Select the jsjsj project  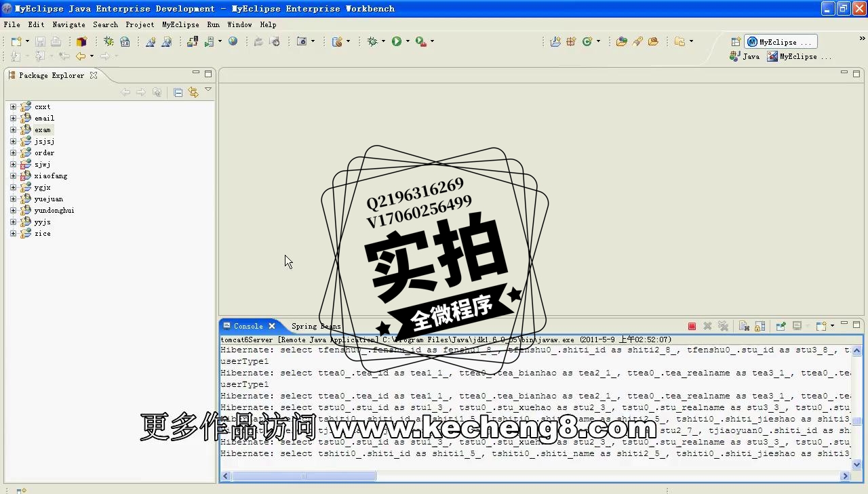(x=45, y=141)
